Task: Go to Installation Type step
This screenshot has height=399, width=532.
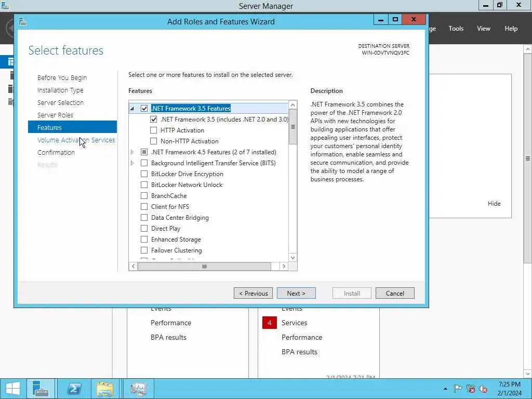Action: 60,90
